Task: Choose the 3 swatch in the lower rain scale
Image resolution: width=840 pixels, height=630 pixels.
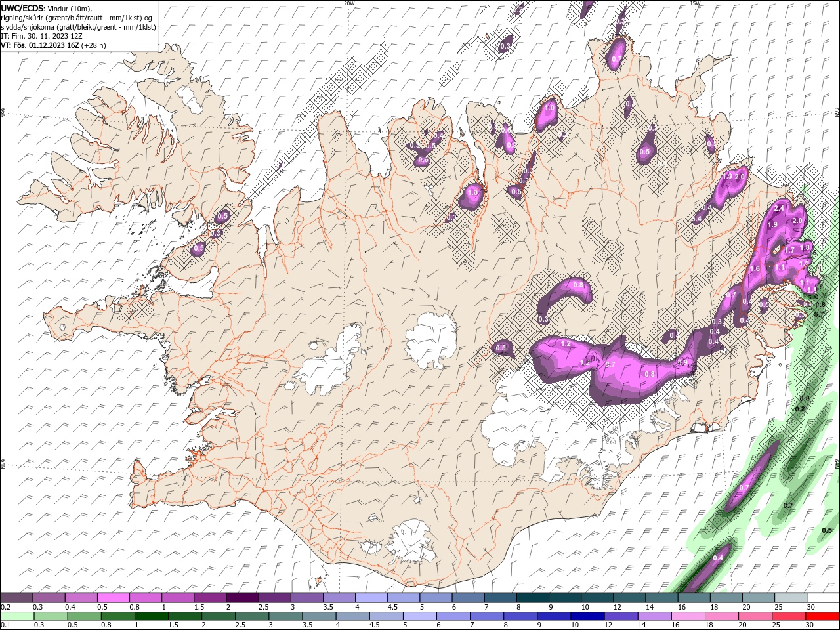Action: click(285, 616)
